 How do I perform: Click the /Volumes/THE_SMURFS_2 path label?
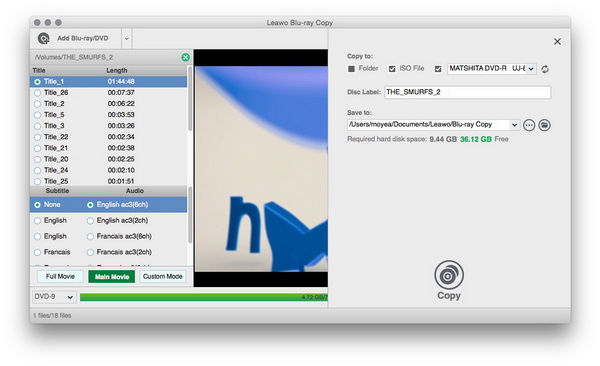73,57
